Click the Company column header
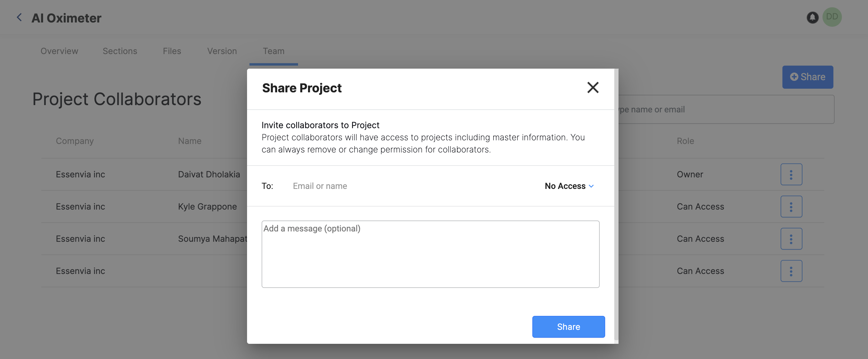 74,141
